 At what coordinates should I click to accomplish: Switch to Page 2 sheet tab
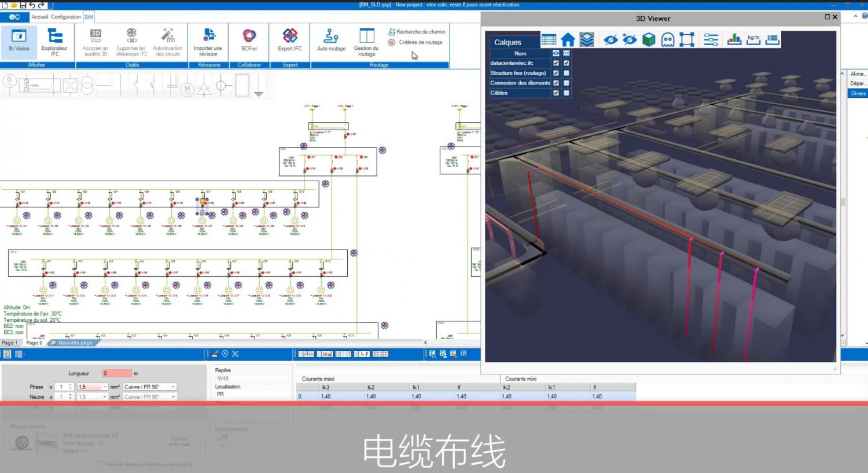click(x=34, y=343)
